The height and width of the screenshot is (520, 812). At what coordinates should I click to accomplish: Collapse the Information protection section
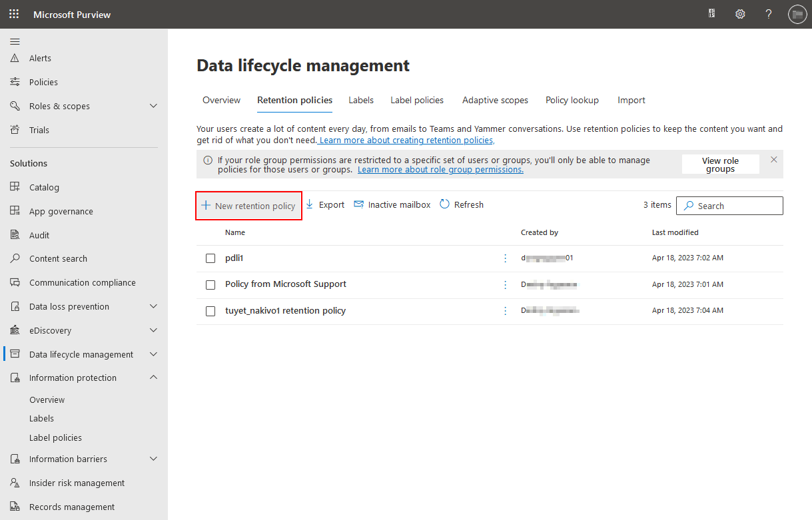[x=154, y=378]
